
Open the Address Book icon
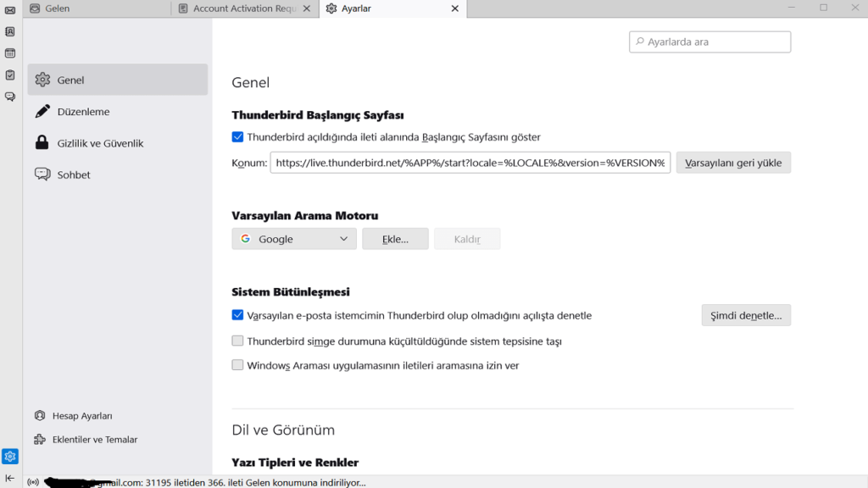coord(10,31)
